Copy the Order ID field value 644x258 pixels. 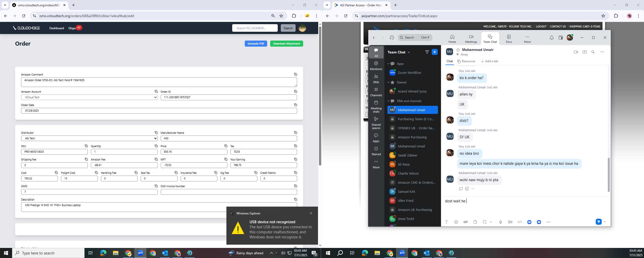pyautogui.click(x=296, y=91)
